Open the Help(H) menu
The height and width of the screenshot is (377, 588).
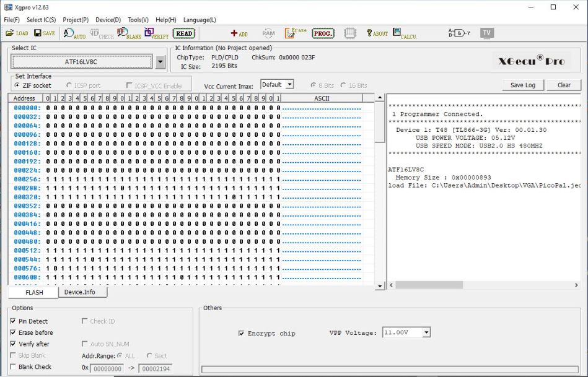(x=166, y=20)
